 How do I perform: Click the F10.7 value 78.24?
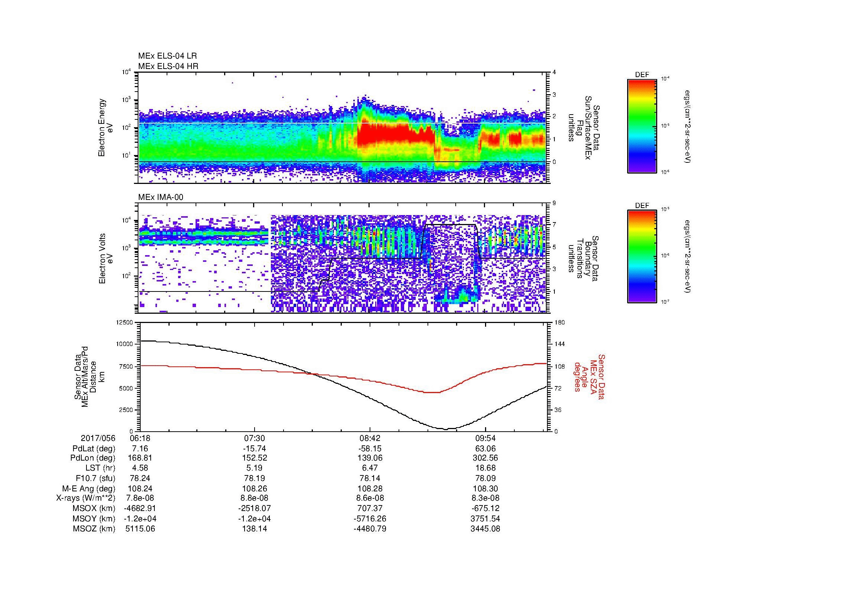pos(140,478)
